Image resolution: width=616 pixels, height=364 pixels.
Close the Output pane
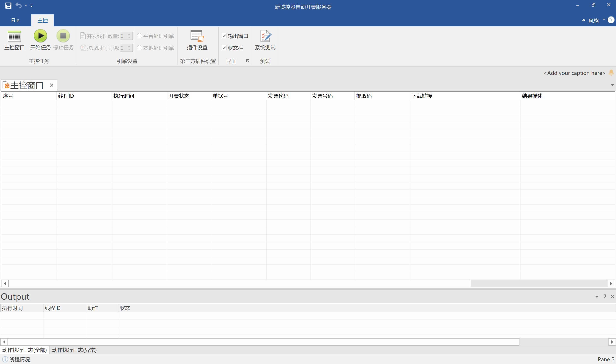612,296
